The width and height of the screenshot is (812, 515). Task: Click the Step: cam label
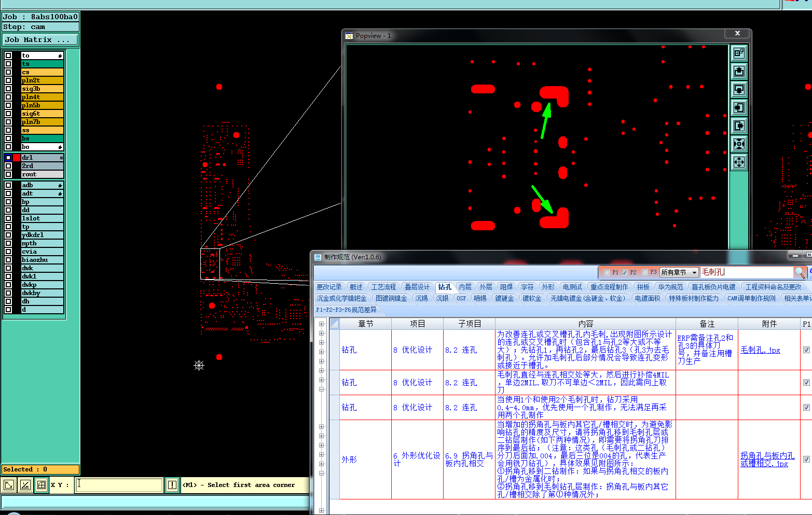click(x=40, y=27)
